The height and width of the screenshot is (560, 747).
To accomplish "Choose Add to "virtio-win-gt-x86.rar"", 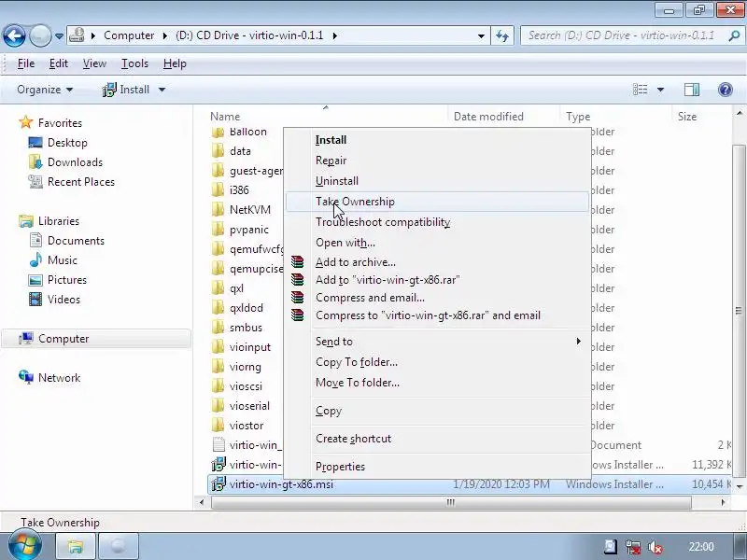I will tap(437, 279).
